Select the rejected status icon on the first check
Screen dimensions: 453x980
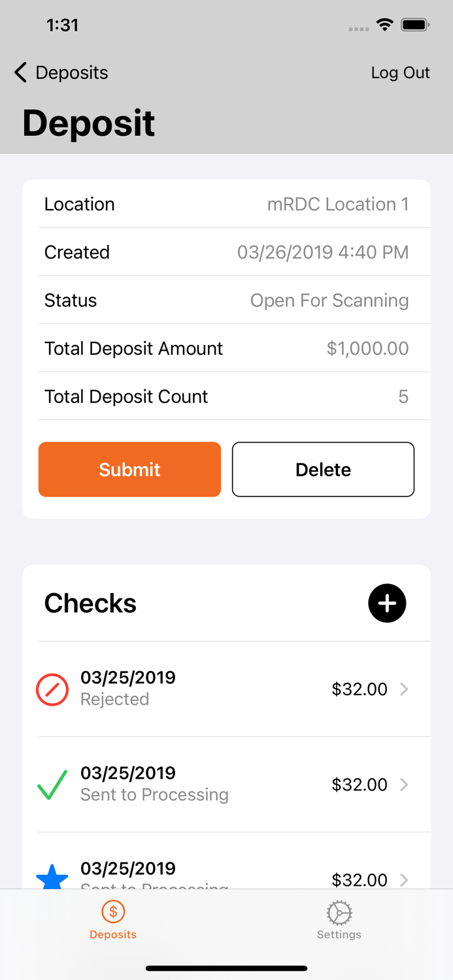[52, 689]
